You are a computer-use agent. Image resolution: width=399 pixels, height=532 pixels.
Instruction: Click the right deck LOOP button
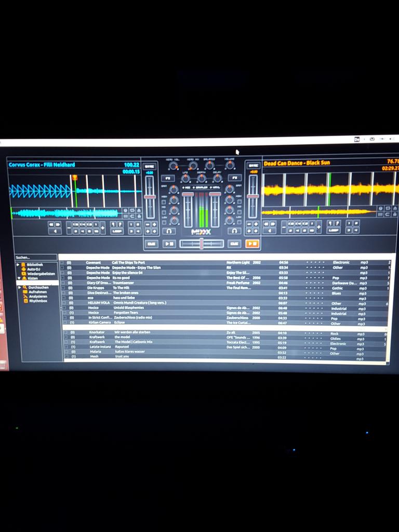coord(333,230)
